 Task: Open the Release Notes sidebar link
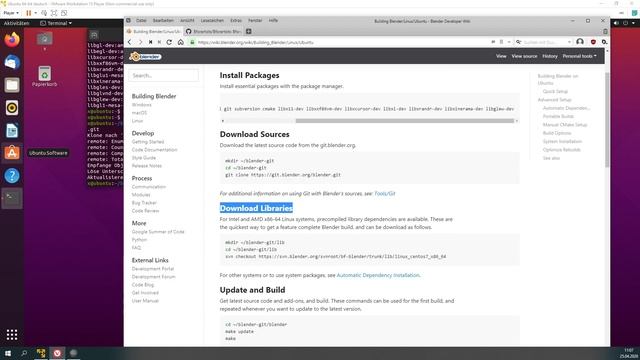coord(147,166)
